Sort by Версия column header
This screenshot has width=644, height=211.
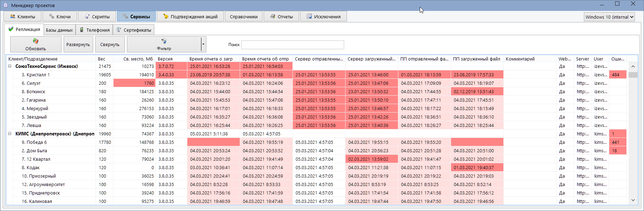point(171,59)
